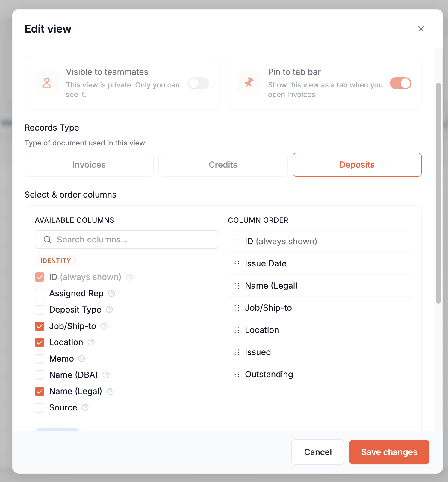
Task: Switch records type to Credits
Action: click(223, 165)
